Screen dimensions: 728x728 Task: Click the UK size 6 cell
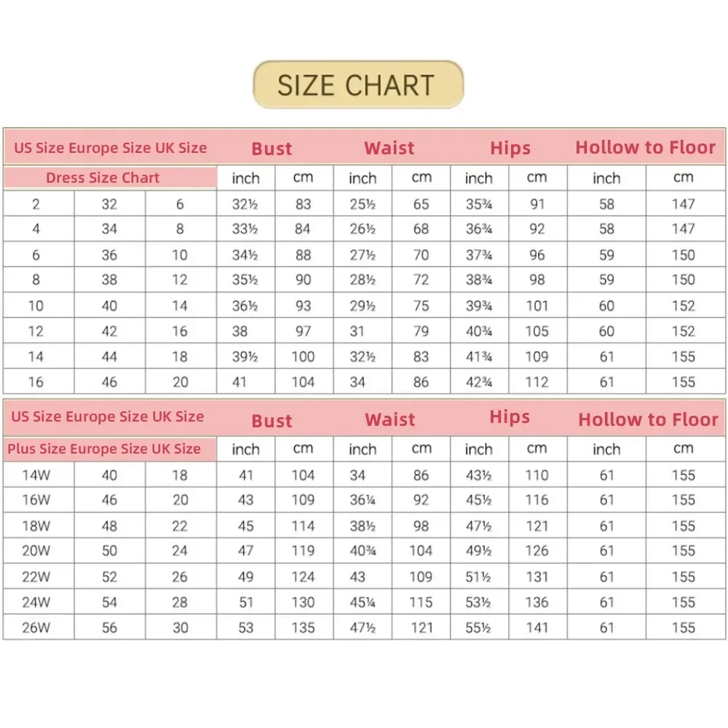[x=180, y=205]
